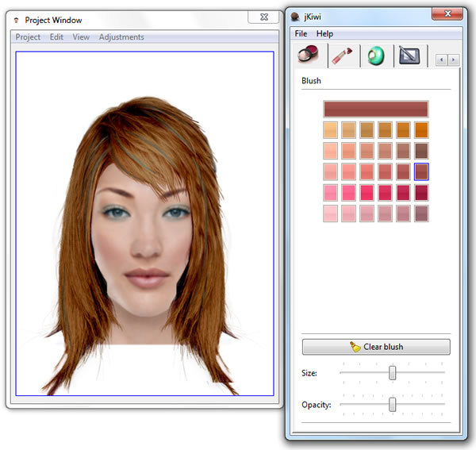
Task: Open the drawing tablet tab icon
Action: click(409, 56)
